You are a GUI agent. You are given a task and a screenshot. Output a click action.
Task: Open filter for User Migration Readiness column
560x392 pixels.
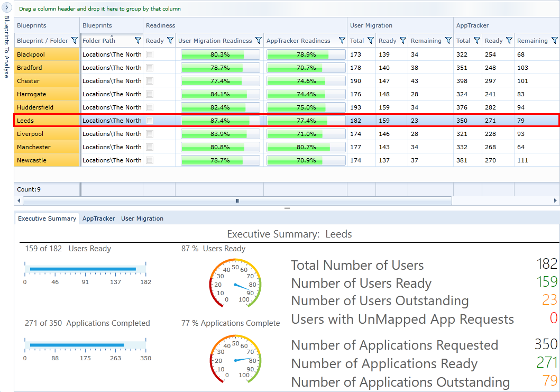pyautogui.click(x=259, y=41)
